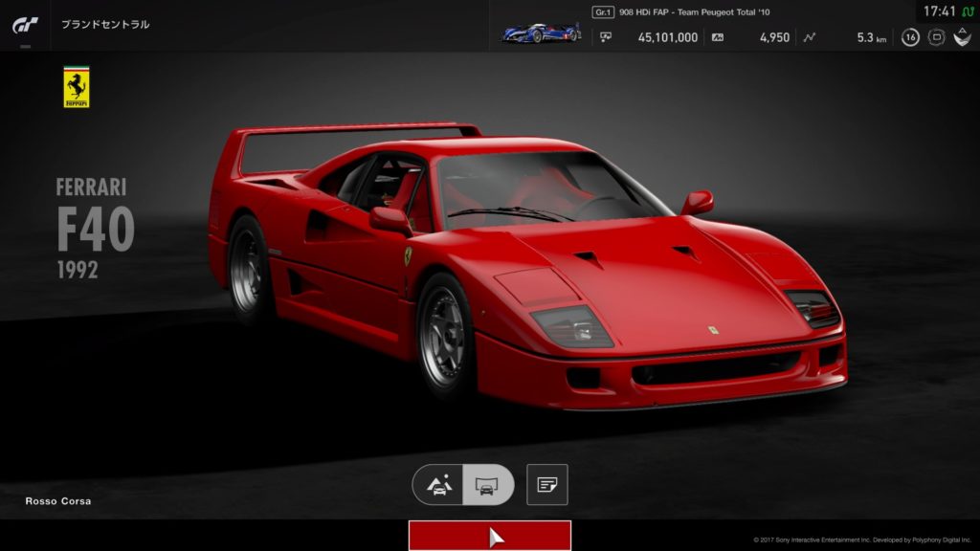Screen dimensions: 980x551
Task: Open the Gran Turismo logo menu
Action: point(25,25)
